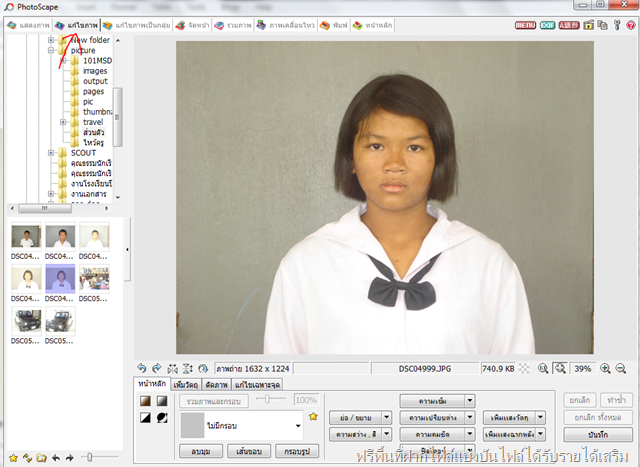This screenshot has height=467, width=640.
Task: Click the folder icon beside the language icon
Action: point(588,25)
